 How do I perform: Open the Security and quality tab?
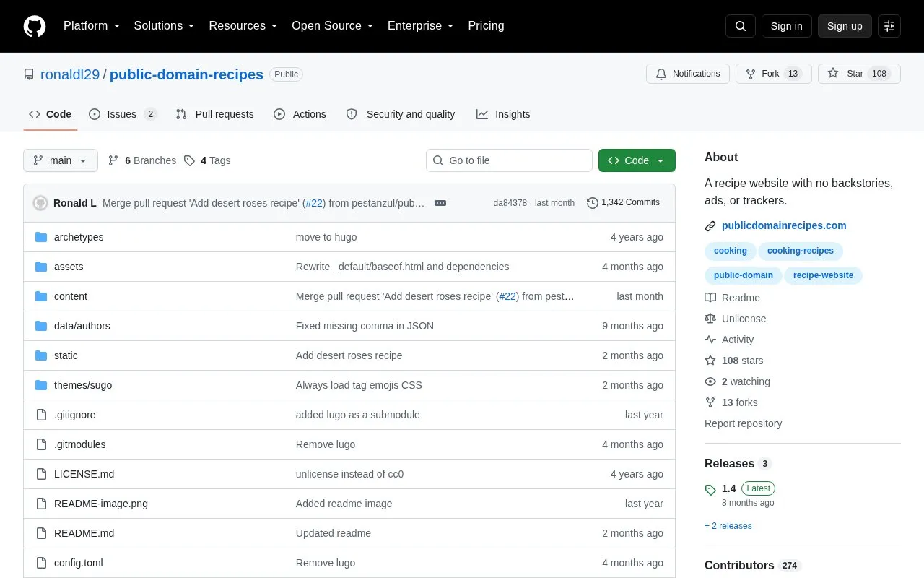401,114
